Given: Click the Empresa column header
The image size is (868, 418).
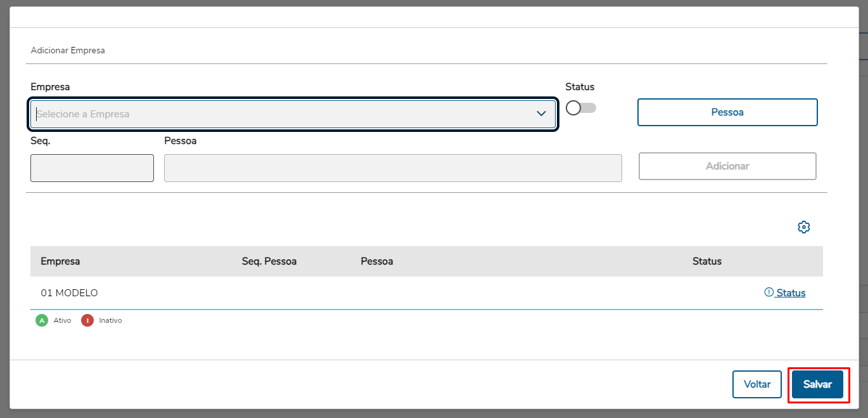Looking at the screenshot, I should [60, 261].
